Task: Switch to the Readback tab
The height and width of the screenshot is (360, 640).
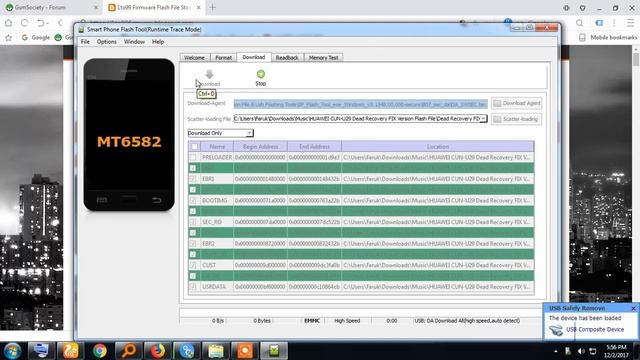Action: [287, 58]
